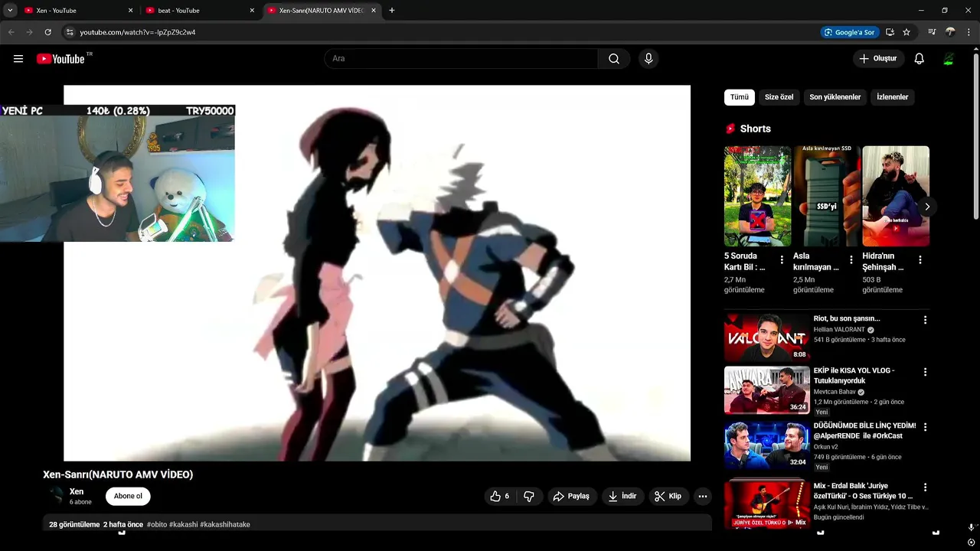Select the 'Son yüklenenler' filter chip
This screenshot has height=551, width=980.
pyautogui.click(x=835, y=97)
